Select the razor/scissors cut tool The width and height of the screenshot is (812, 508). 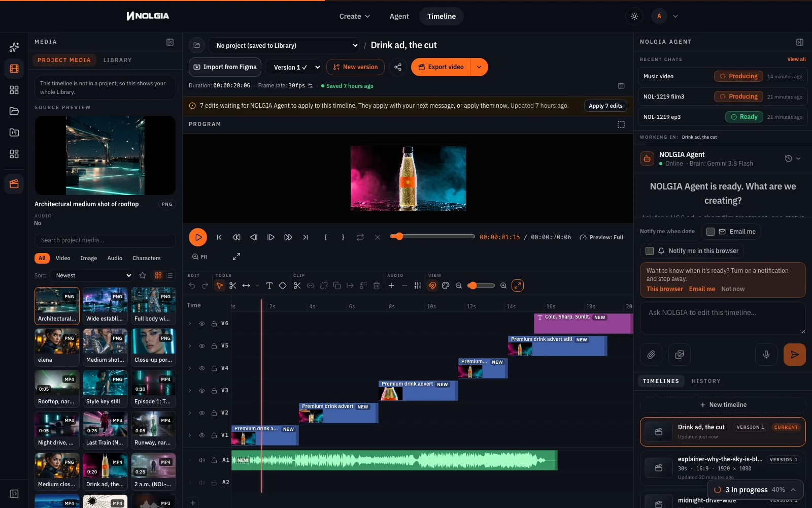click(x=233, y=285)
